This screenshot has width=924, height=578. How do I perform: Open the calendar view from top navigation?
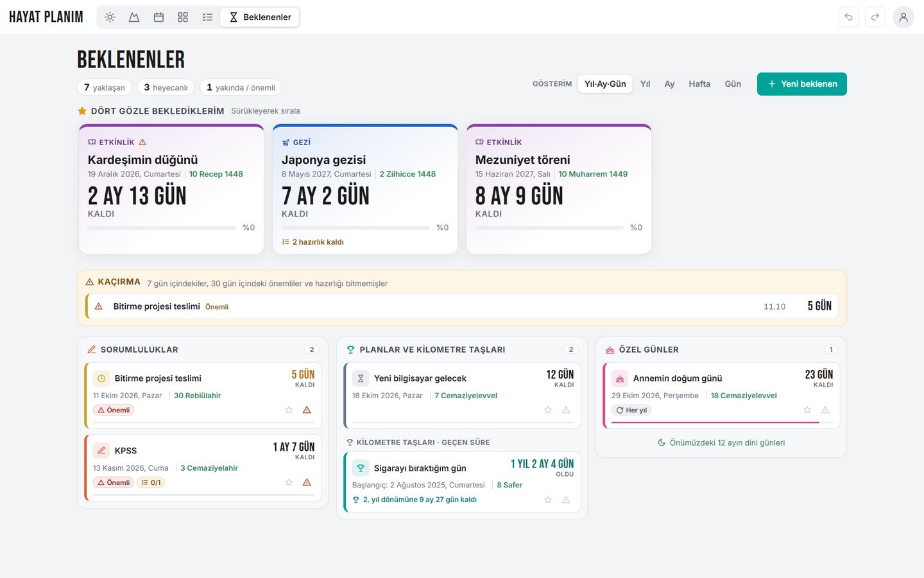[x=158, y=17]
